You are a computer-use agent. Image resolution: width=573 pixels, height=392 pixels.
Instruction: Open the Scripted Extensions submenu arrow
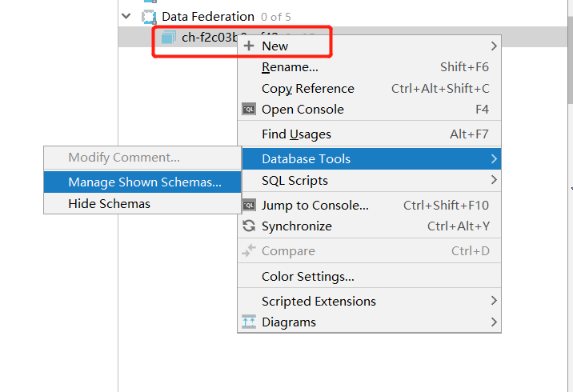click(x=494, y=302)
